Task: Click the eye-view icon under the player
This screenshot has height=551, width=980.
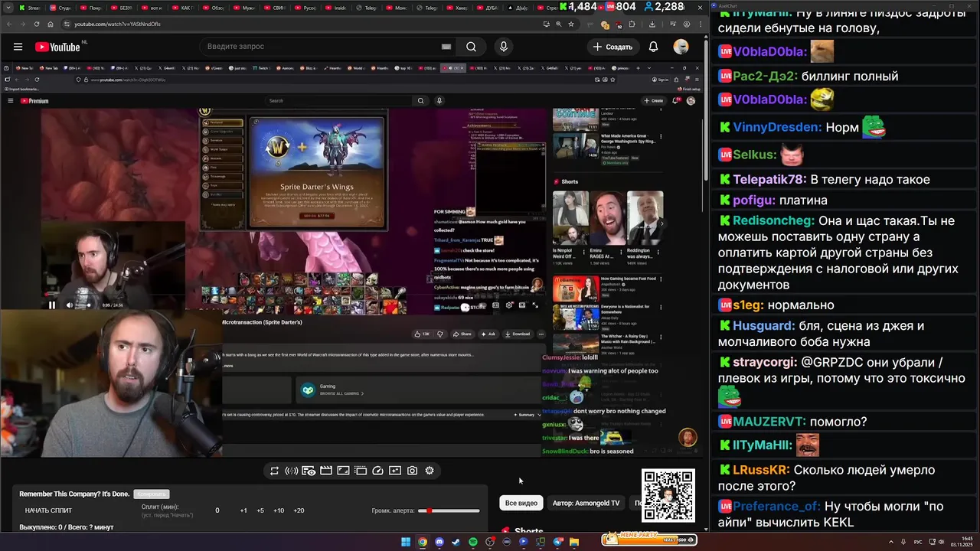Action: (309, 471)
